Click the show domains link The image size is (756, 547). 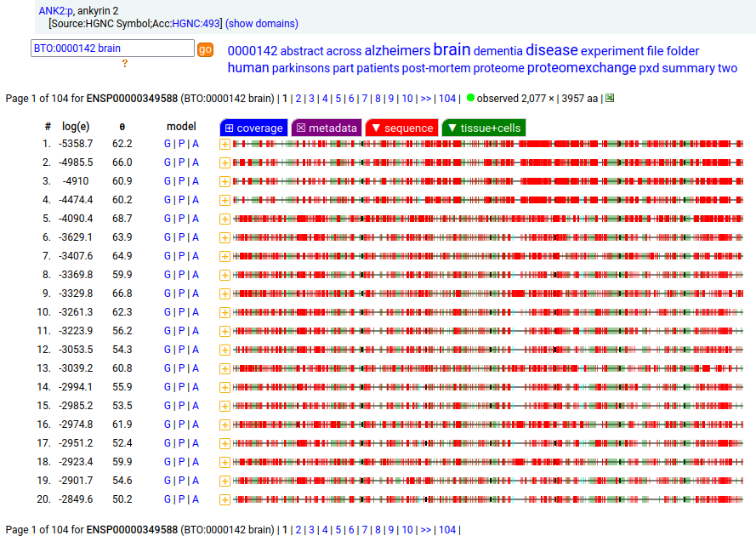pos(262,23)
